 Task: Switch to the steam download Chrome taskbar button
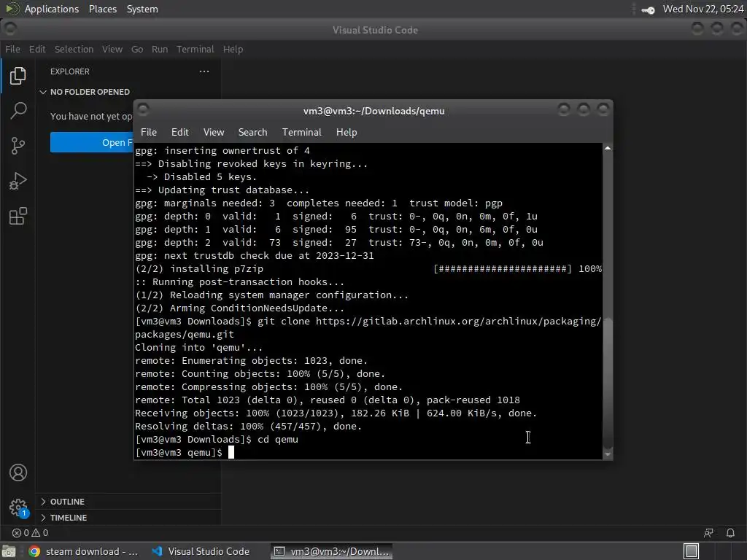pyautogui.click(x=83, y=551)
